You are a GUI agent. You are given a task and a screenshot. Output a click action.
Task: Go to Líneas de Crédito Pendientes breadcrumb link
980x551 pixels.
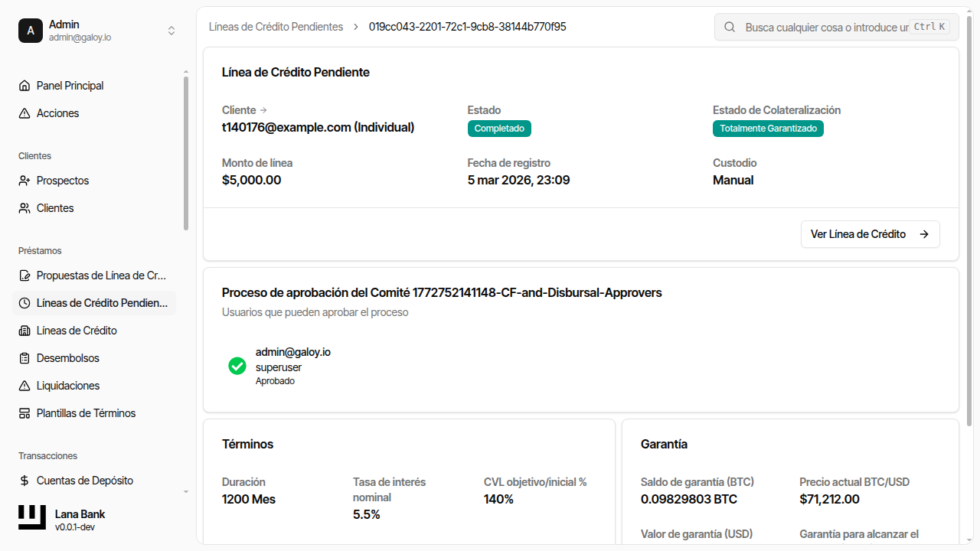pos(276,27)
